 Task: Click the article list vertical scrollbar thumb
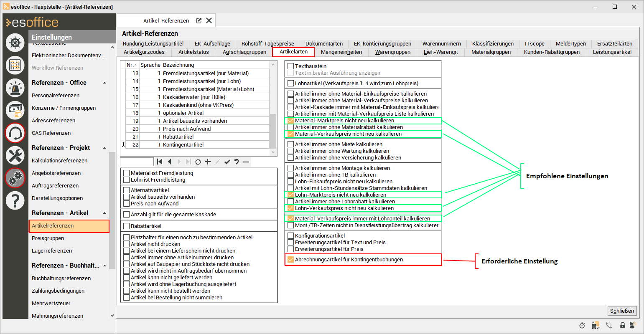click(273, 131)
